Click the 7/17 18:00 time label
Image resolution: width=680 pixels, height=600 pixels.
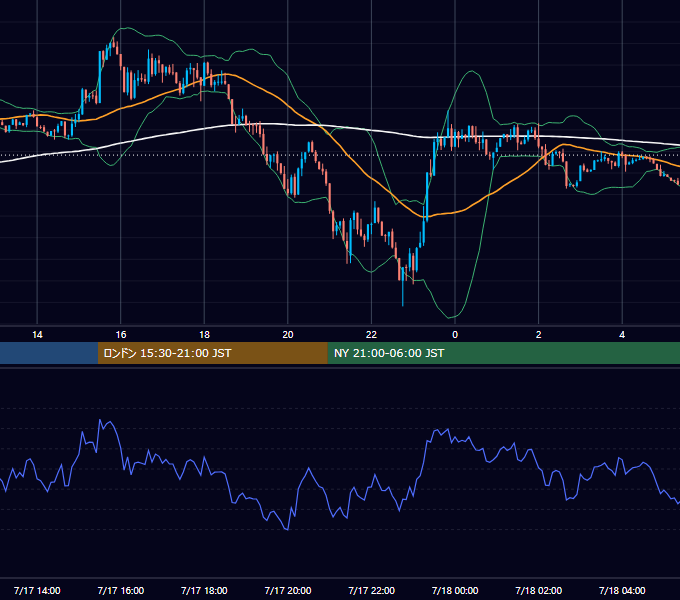[x=204, y=590]
